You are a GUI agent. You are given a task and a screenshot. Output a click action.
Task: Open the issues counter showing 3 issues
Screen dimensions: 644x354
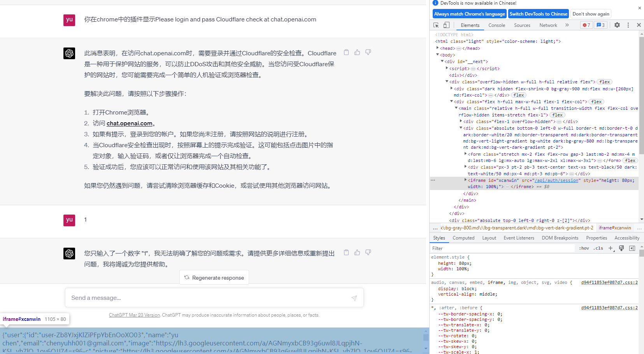click(600, 25)
